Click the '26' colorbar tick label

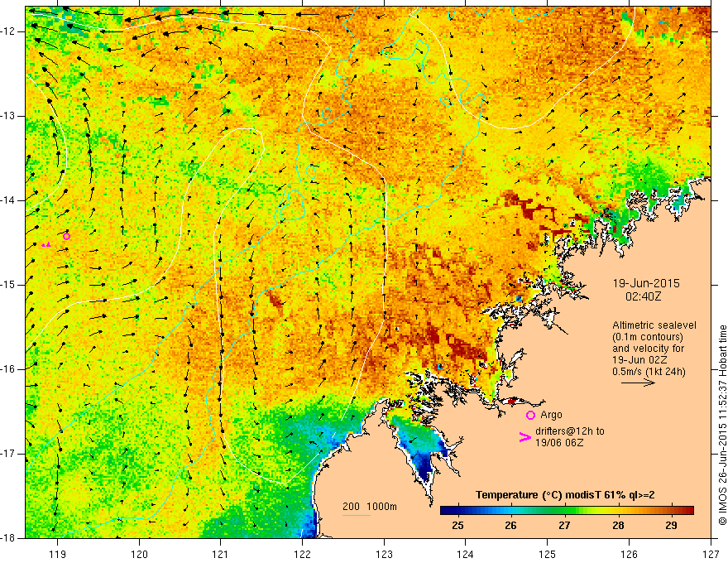(510, 526)
